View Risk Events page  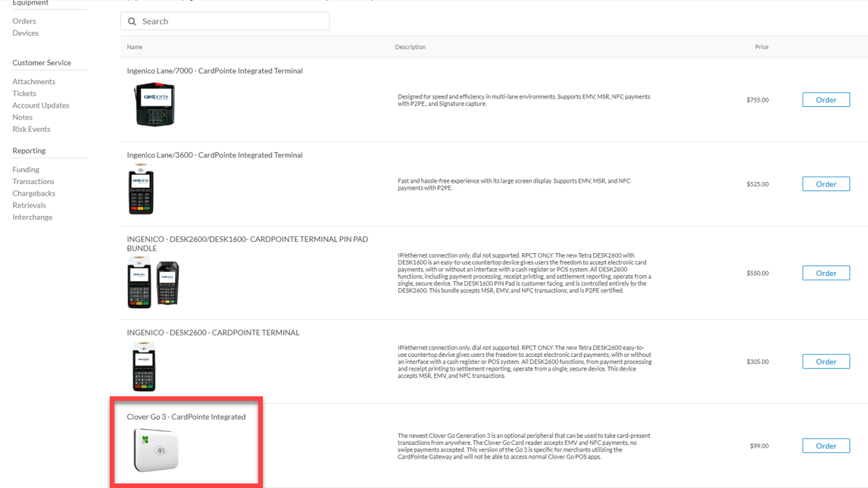[x=31, y=130]
